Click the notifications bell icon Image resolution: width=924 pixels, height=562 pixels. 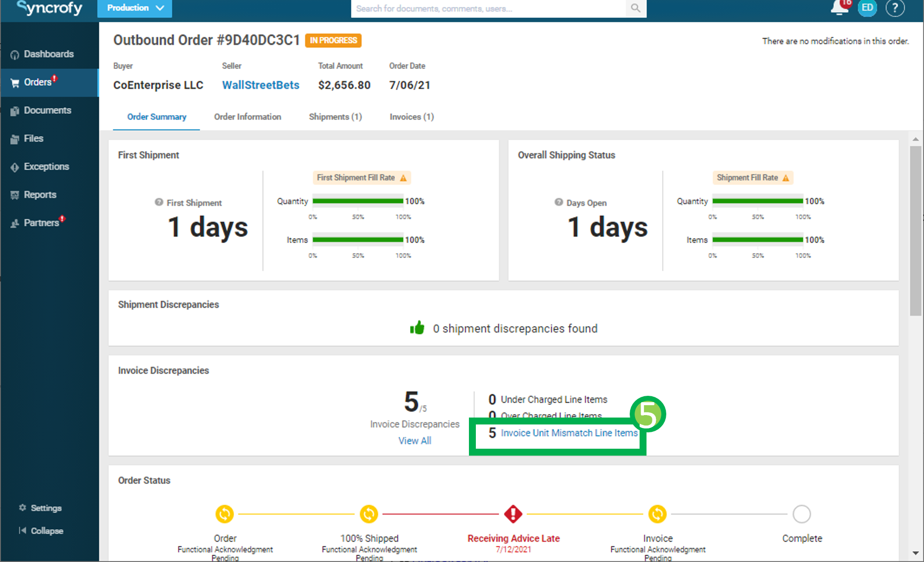click(840, 7)
